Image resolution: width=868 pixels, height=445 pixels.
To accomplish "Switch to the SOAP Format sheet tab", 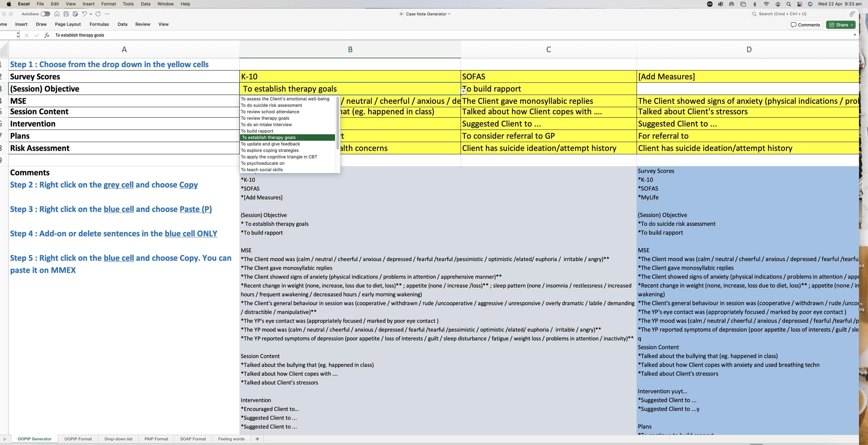I will click(x=193, y=439).
